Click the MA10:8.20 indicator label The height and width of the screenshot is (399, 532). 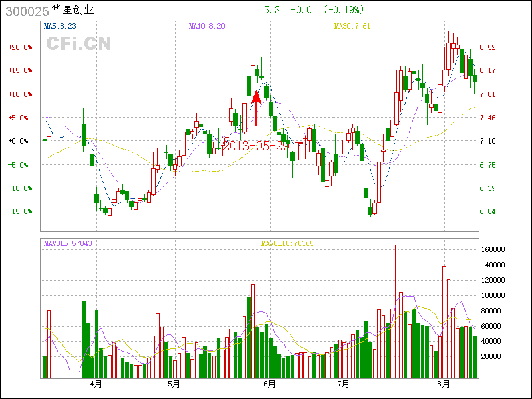(x=207, y=26)
